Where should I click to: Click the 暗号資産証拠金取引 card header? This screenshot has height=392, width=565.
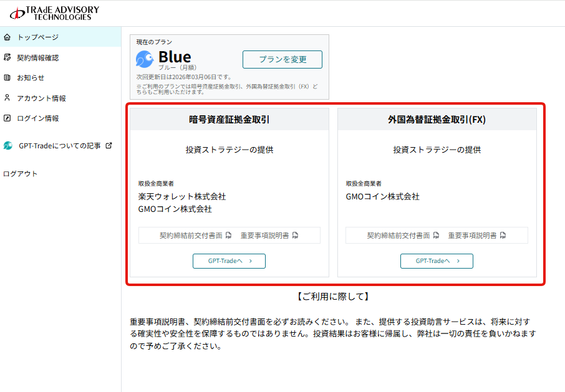(x=229, y=119)
